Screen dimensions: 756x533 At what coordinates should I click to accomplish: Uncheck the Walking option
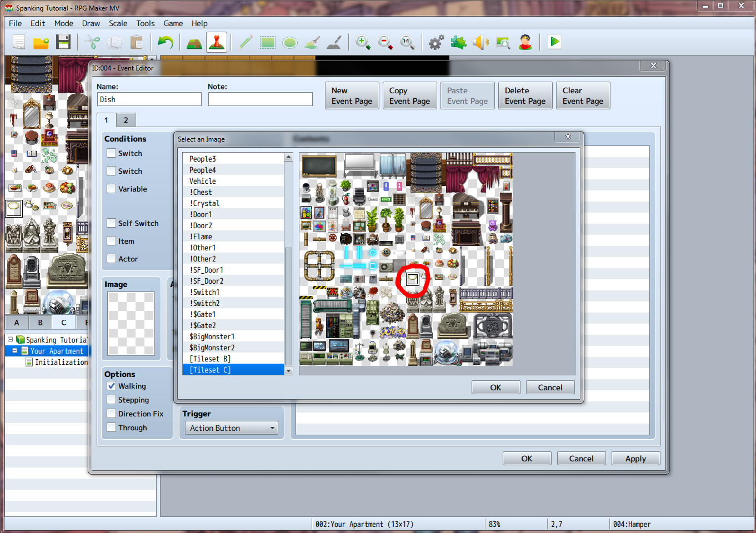coord(112,386)
